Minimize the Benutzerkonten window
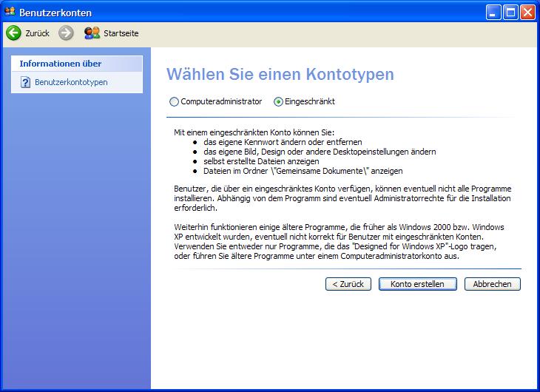The width and height of the screenshot is (540, 392). pyautogui.click(x=493, y=13)
